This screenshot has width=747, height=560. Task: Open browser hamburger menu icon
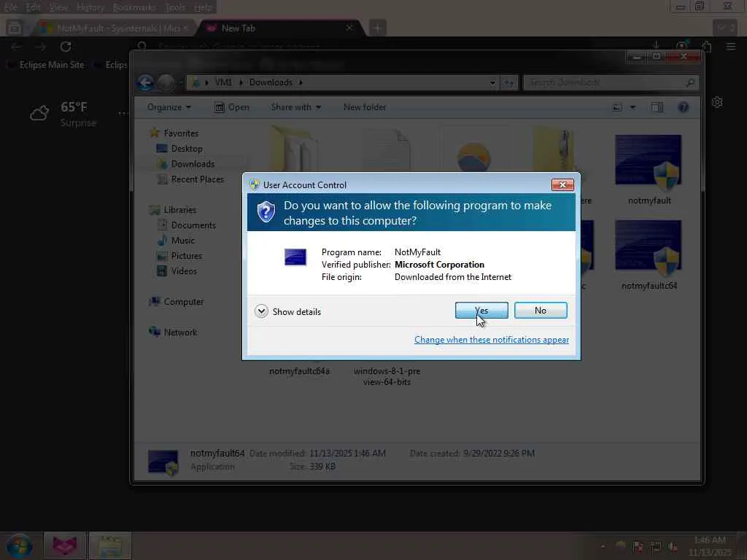[x=731, y=47]
